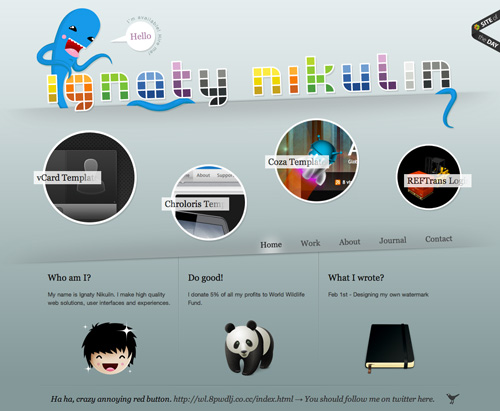Open the vCard Template thumbnail circle
This screenshot has height=411, width=500.
coord(90,177)
